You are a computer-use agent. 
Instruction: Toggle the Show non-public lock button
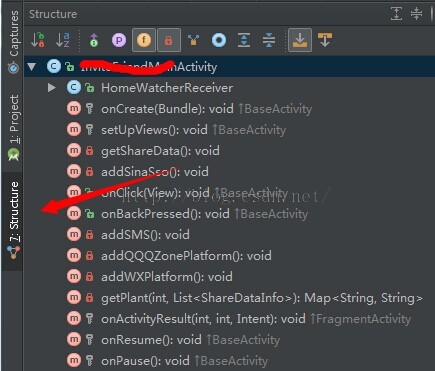click(x=169, y=40)
